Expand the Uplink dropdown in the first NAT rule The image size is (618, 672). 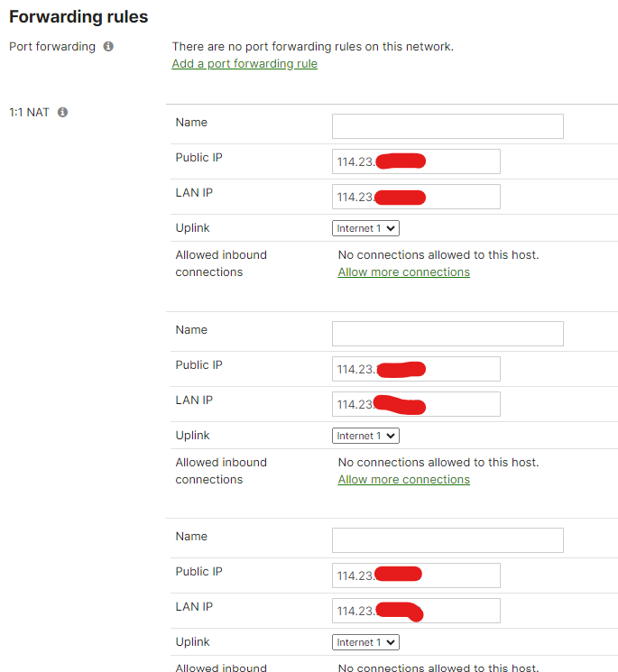tap(365, 229)
